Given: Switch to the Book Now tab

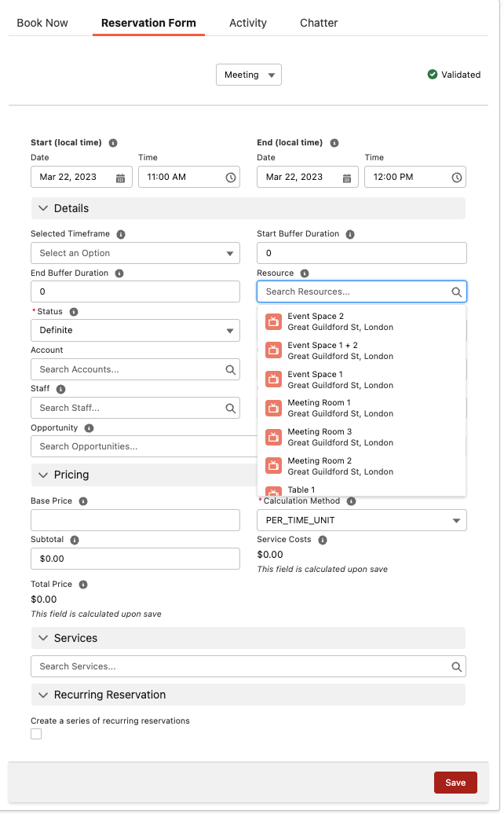Looking at the screenshot, I should [x=42, y=23].
